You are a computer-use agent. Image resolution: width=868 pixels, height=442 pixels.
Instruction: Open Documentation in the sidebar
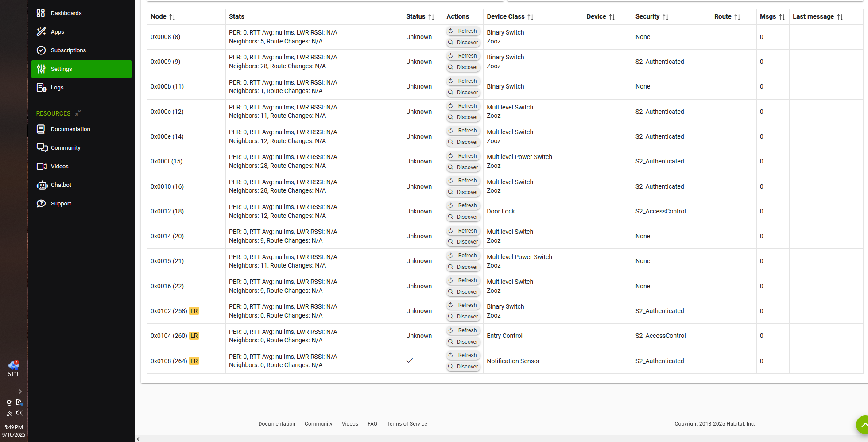coord(70,129)
